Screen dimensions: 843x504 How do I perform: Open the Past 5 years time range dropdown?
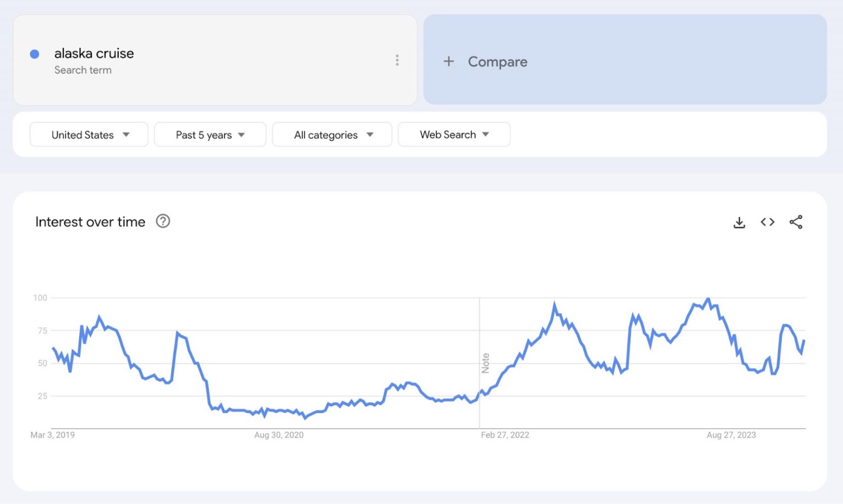(x=210, y=135)
